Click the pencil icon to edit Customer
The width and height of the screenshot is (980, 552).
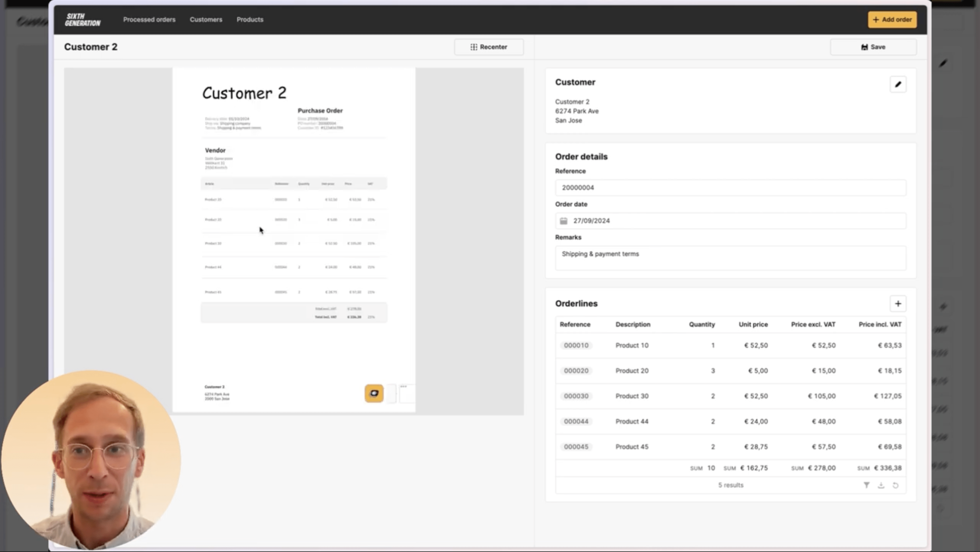click(x=897, y=85)
